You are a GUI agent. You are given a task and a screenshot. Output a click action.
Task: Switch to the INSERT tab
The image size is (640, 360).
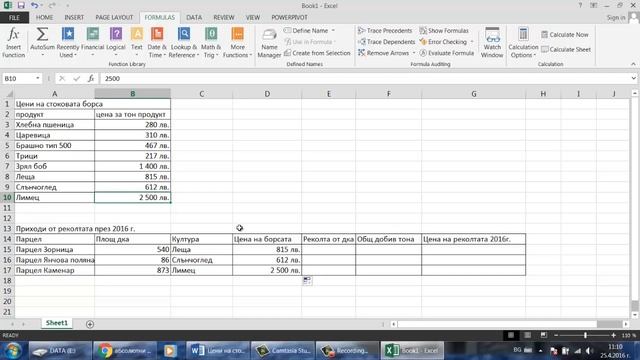click(74, 18)
